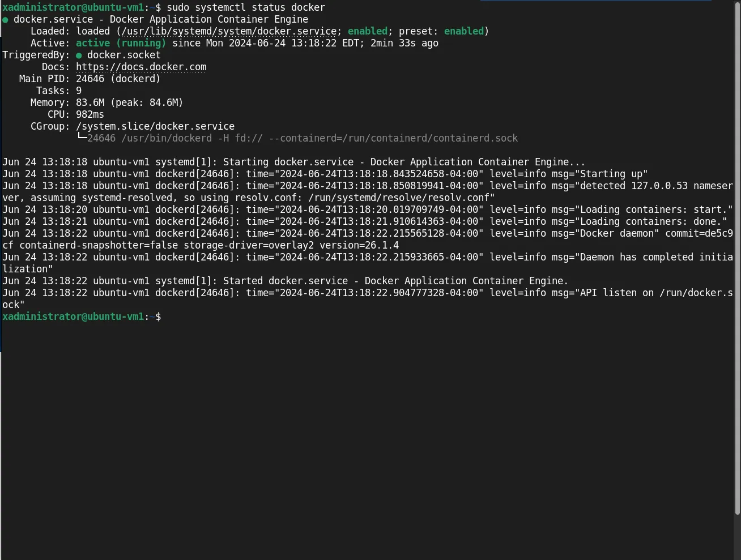Click the 'API listen on /run/docker.sock' log line
741x560 pixels.
coord(368,298)
